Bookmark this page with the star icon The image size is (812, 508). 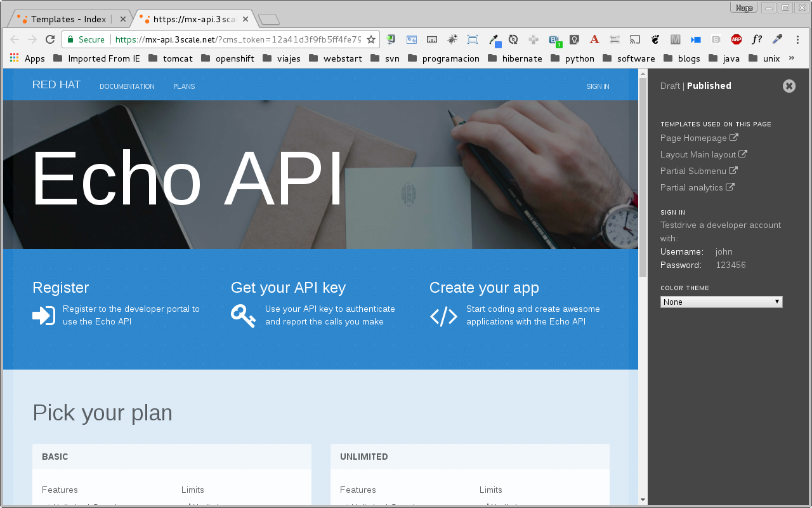pyautogui.click(x=371, y=39)
